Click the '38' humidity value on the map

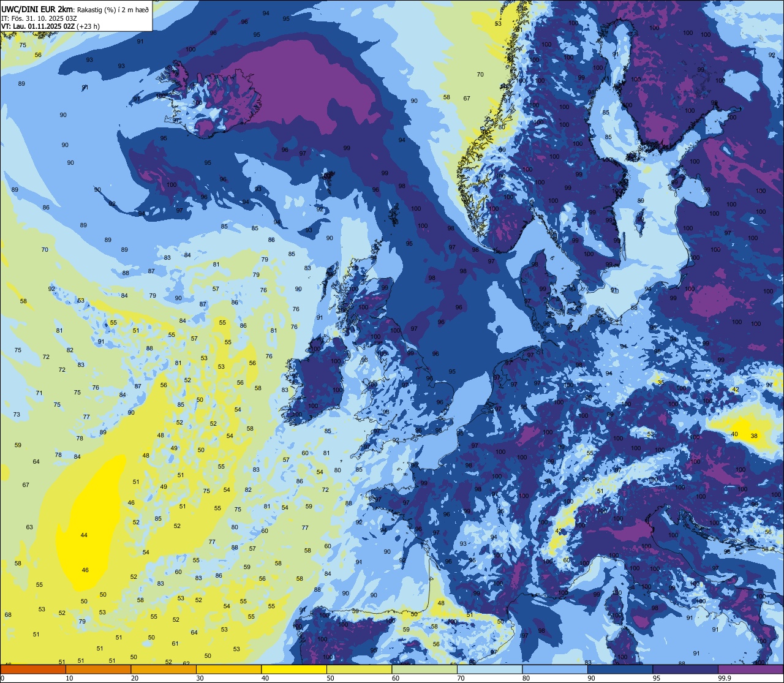754,436
